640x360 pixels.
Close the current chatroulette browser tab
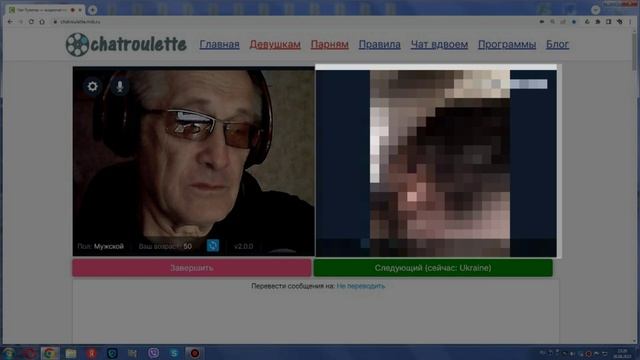[x=80, y=9]
